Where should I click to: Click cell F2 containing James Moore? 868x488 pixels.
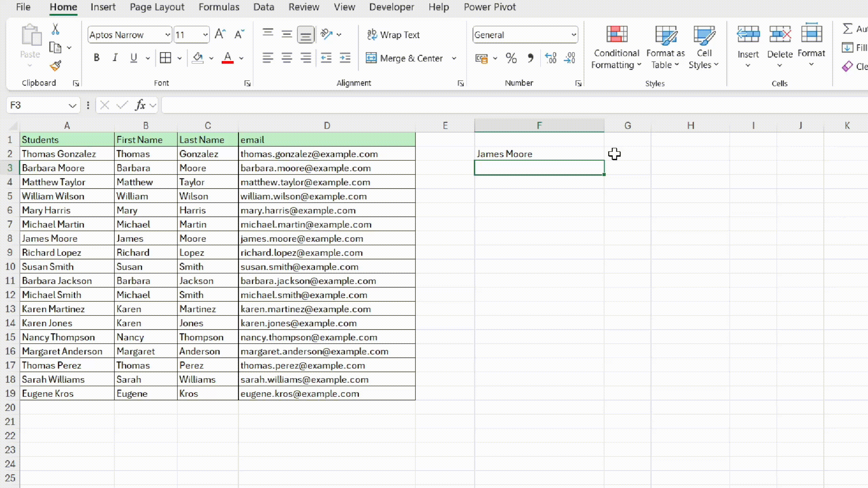(x=538, y=154)
